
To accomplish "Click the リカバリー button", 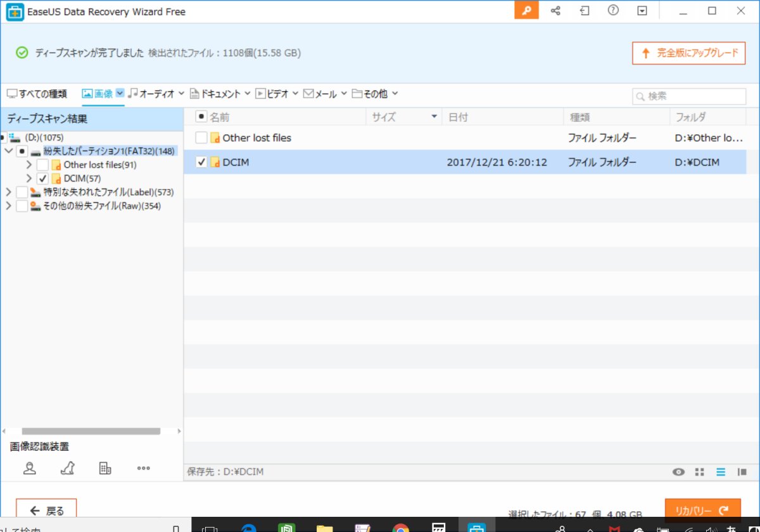I will click(x=702, y=510).
